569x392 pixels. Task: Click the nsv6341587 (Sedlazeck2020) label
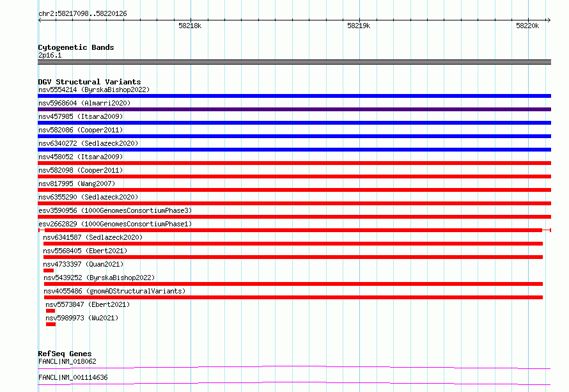click(x=93, y=237)
